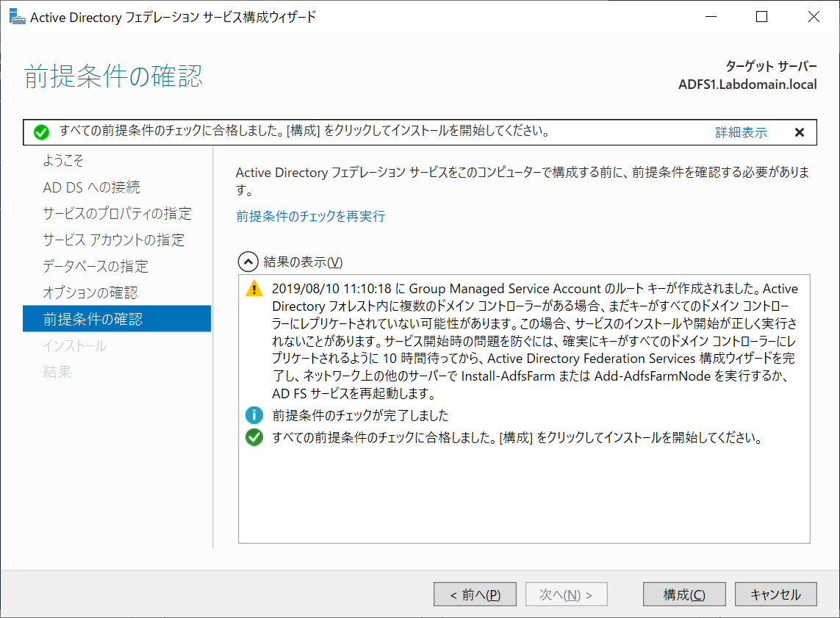Viewport: 840px width, 618px height.
Task: Maximize the wizard window
Action: 762,17
